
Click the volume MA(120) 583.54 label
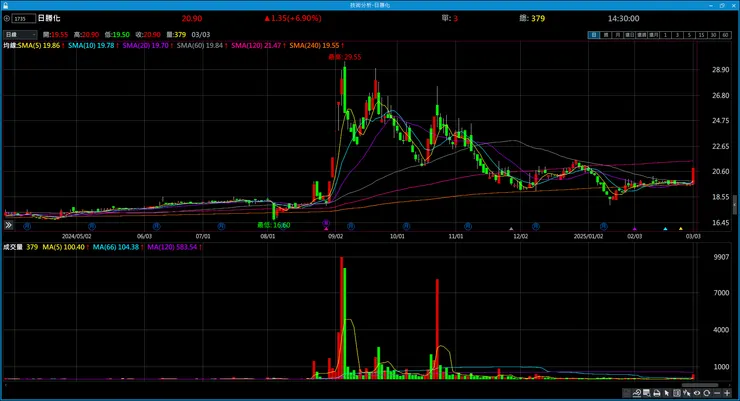pyautogui.click(x=172, y=247)
